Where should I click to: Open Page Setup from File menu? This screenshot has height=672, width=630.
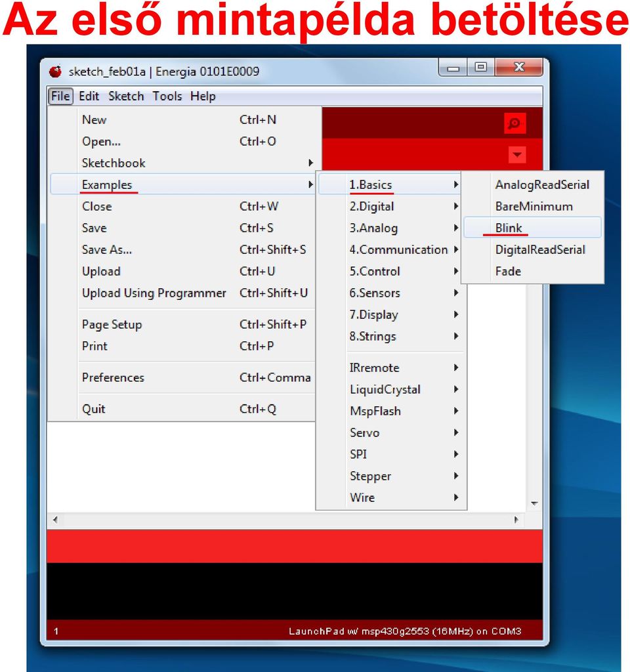182,324
